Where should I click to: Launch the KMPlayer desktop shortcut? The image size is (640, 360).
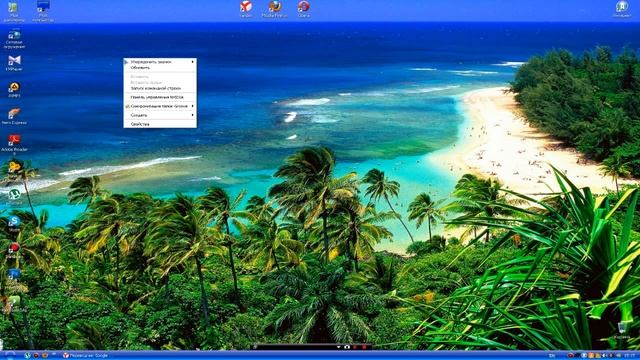(x=14, y=63)
